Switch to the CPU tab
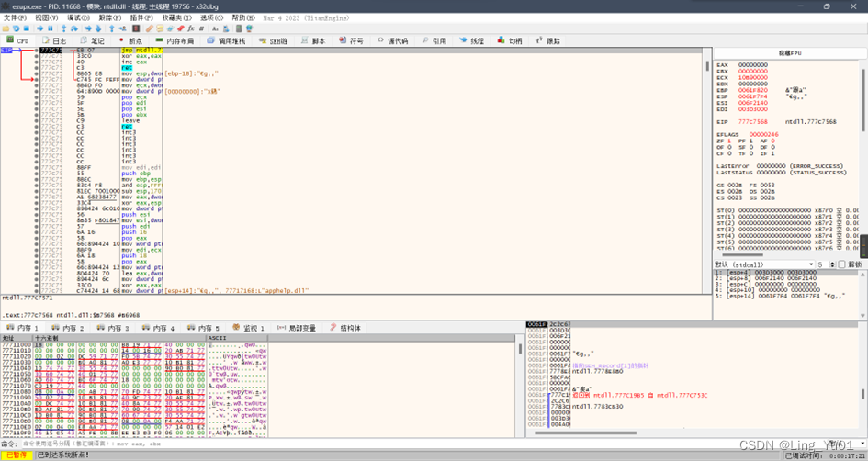The width and height of the screenshot is (868, 461). click(17, 40)
